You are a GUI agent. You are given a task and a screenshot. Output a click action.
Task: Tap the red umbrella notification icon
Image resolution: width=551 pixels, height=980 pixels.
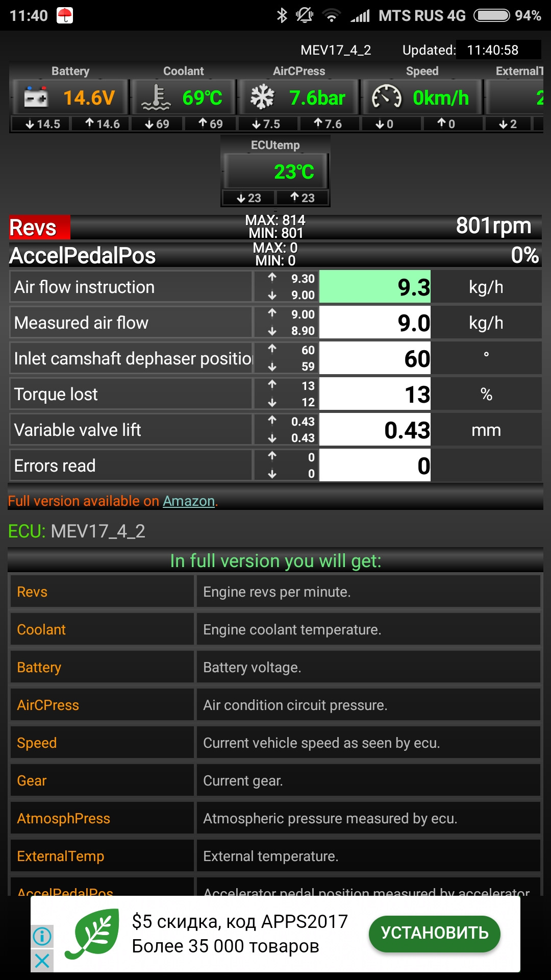[x=65, y=15]
